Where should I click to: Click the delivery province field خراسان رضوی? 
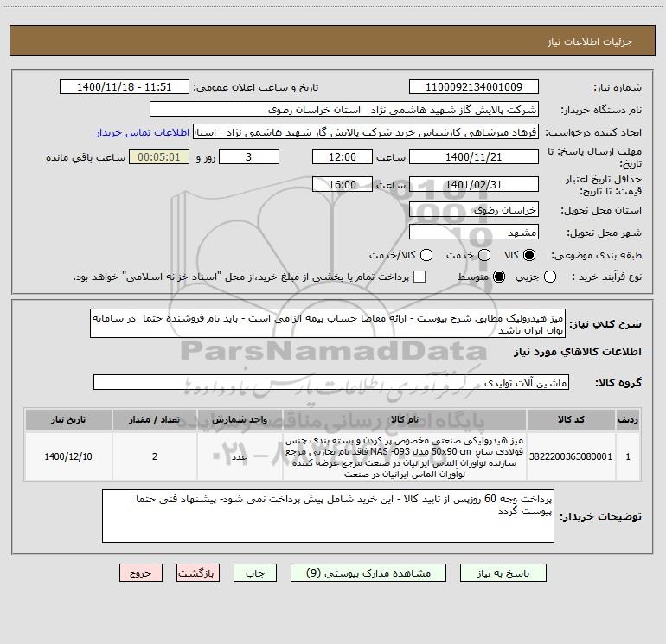point(474,209)
